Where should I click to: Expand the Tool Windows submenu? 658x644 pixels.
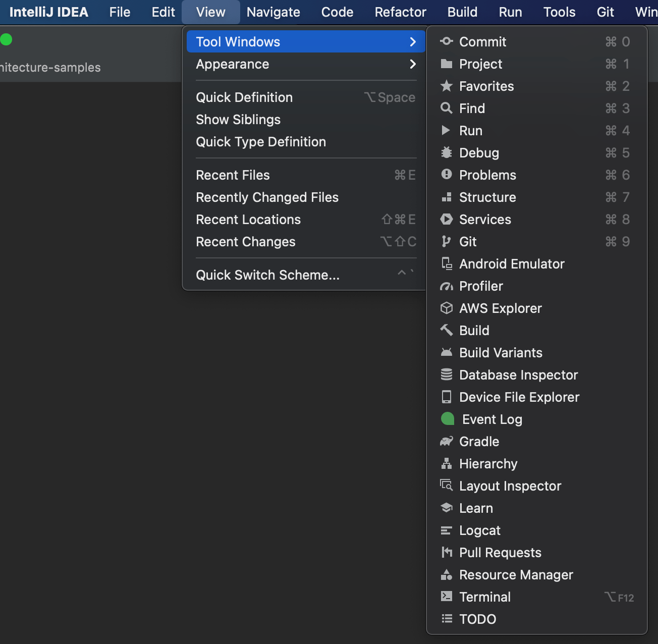pyautogui.click(x=238, y=41)
